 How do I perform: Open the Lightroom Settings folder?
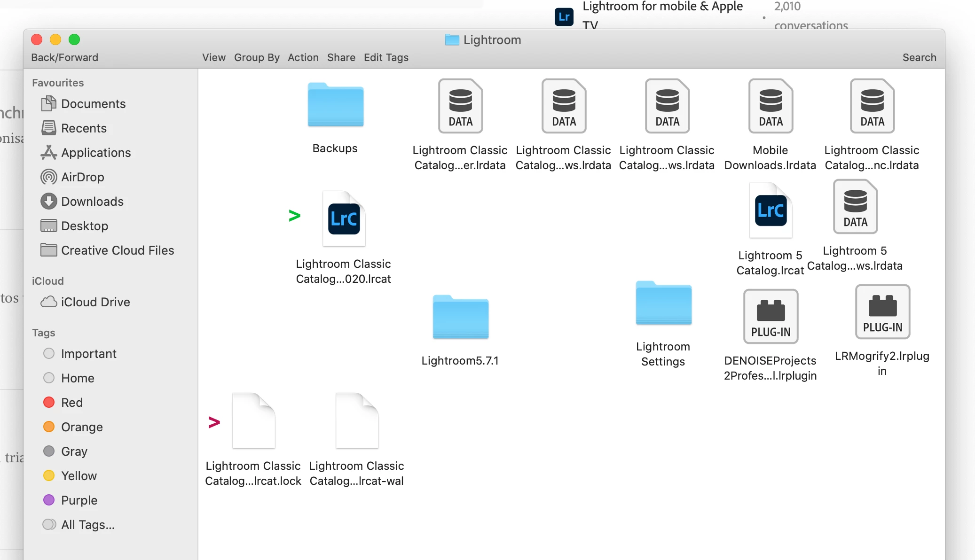pyautogui.click(x=663, y=304)
